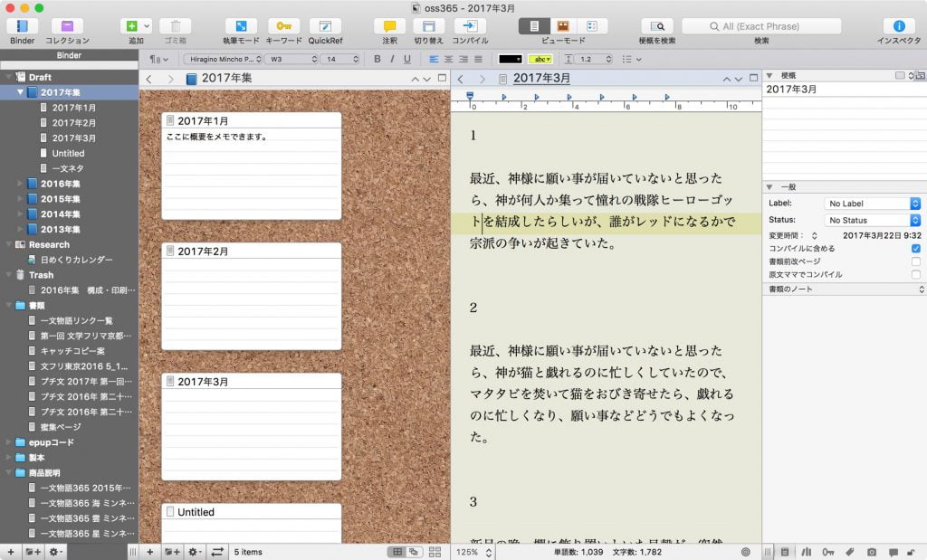Click add item plus in binder footer
Viewport: 927px width, 560px height.
point(11,552)
